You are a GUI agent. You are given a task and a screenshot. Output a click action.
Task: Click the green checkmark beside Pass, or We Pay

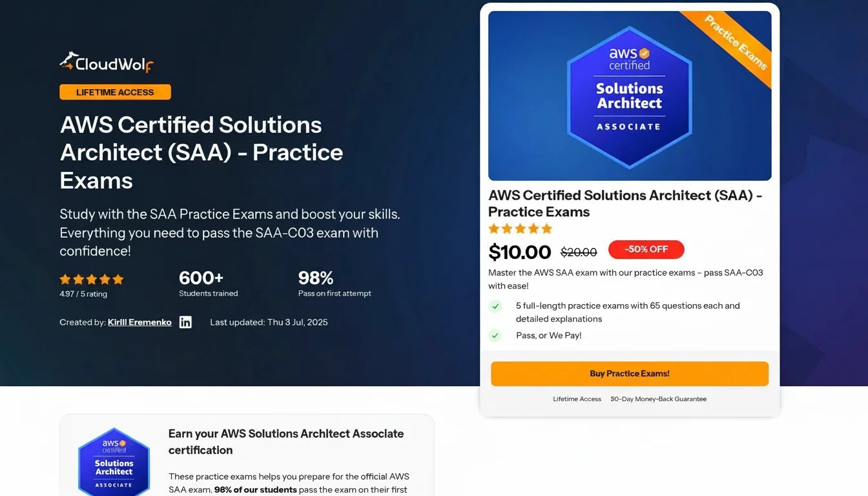point(495,335)
